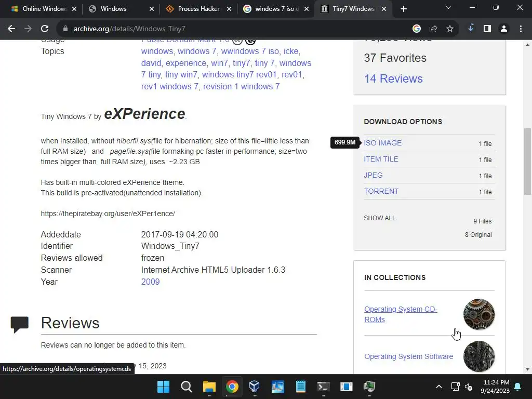
Task: Open taskbar Search
Action: [x=187, y=387]
